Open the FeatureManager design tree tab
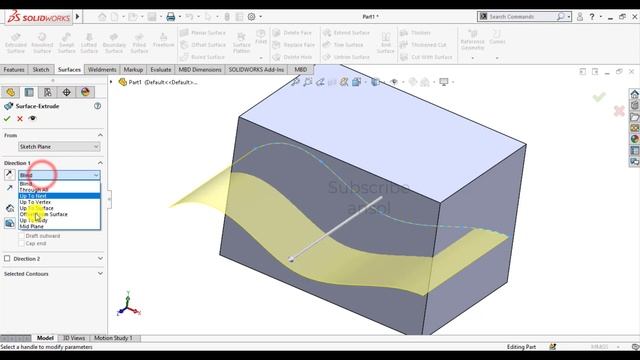Image resolution: width=640 pixels, height=360 pixels. tap(11, 92)
